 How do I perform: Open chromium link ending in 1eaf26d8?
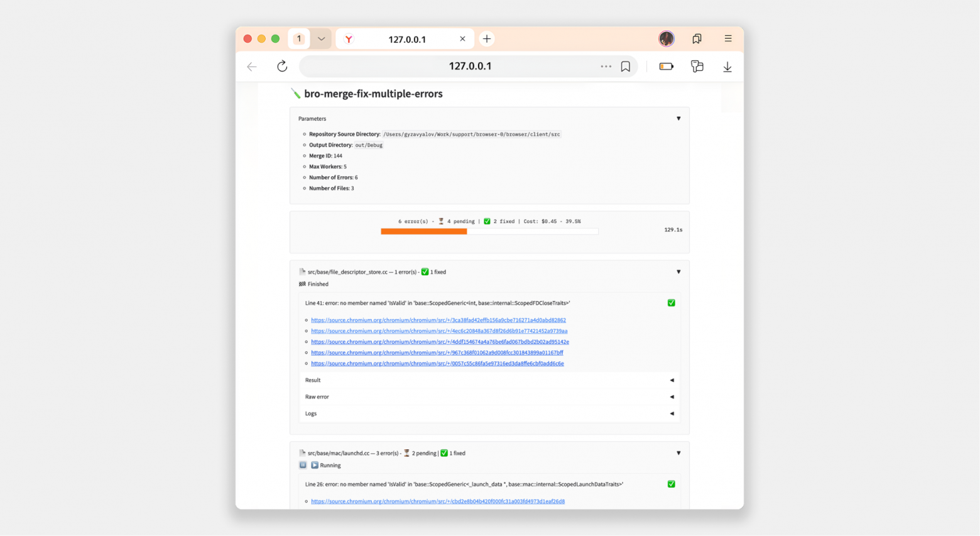pos(438,501)
